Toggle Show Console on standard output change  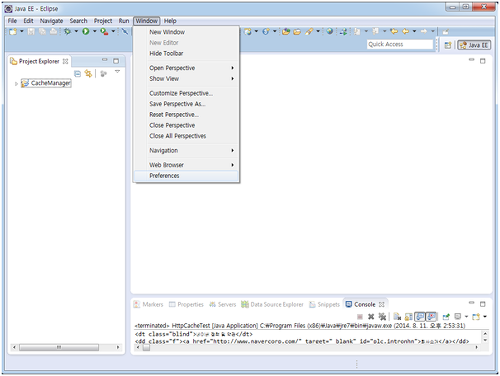pos(420,316)
